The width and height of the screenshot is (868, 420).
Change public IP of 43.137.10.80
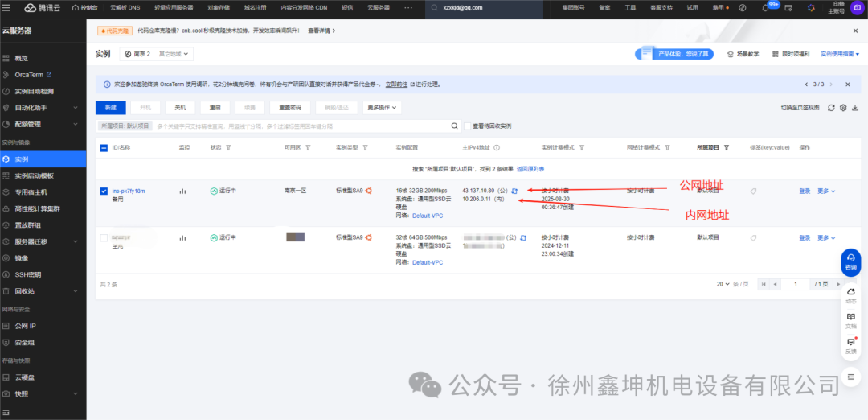(514, 191)
